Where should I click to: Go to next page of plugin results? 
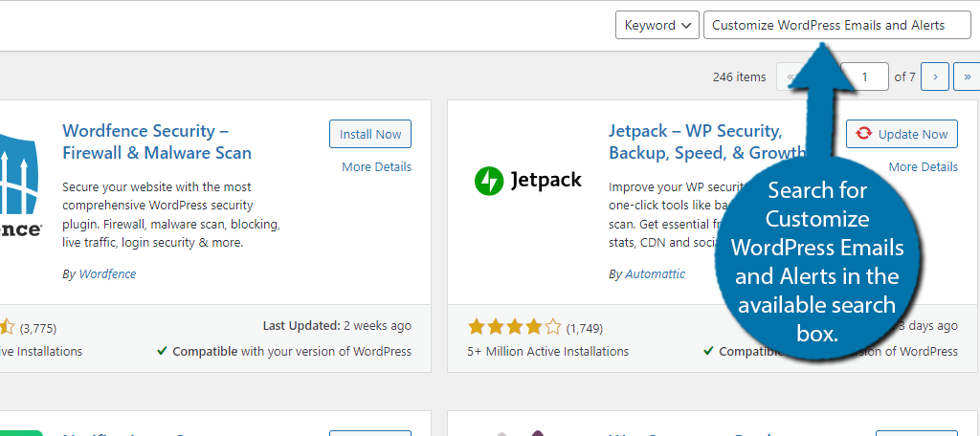[x=935, y=76]
